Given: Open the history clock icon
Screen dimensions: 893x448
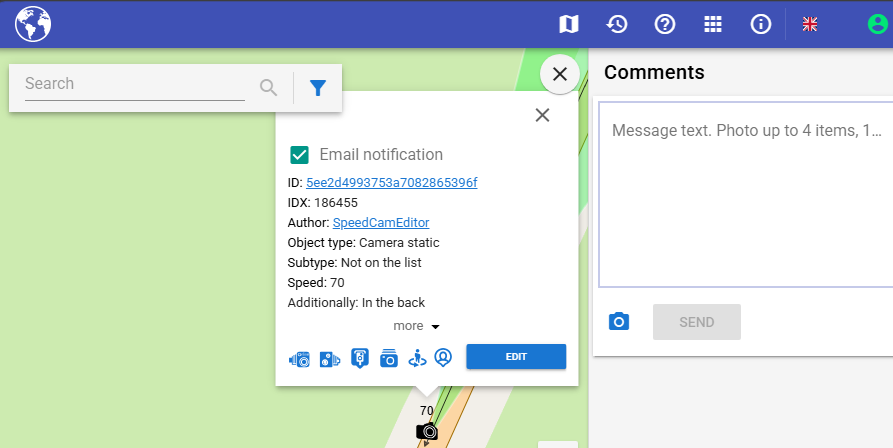Looking at the screenshot, I should click(617, 24).
